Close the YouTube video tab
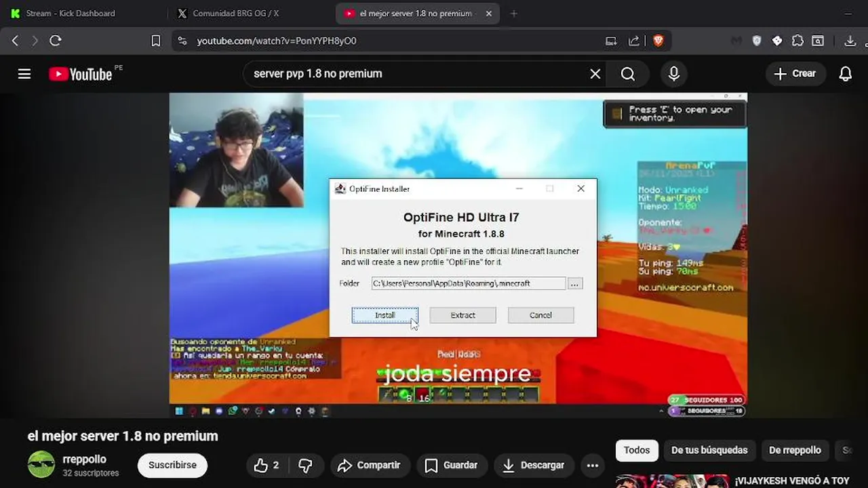 pos(489,13)
